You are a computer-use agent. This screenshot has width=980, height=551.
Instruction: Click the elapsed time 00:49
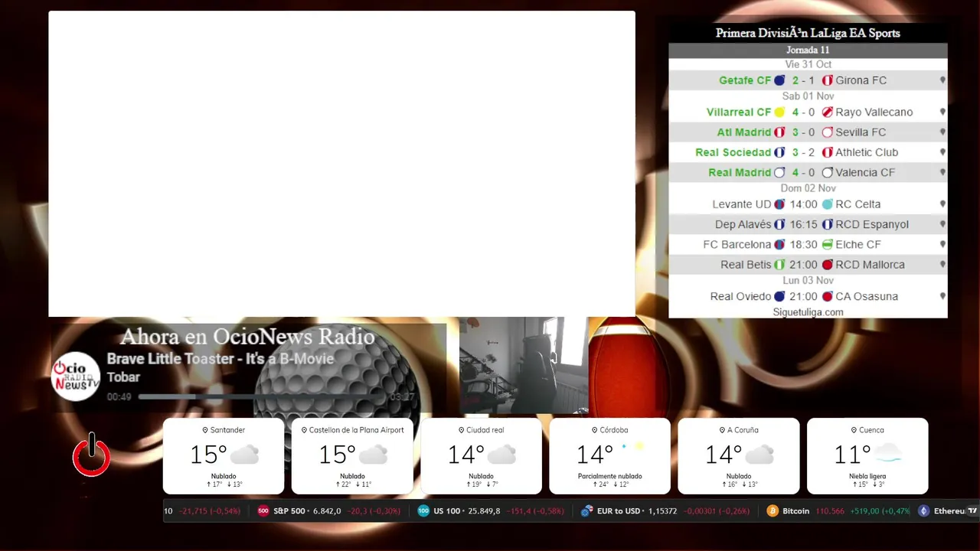119,397
